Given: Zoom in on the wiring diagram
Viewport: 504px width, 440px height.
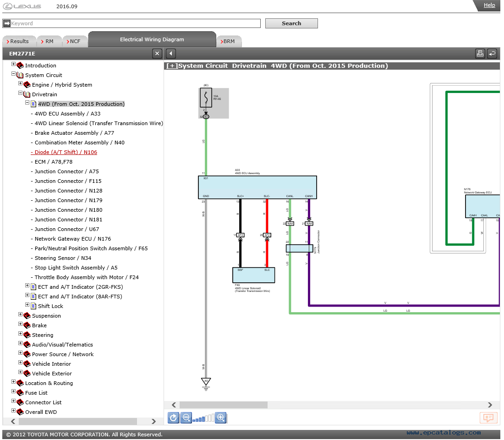Looking at the screenshot, I should coord(220,418).
